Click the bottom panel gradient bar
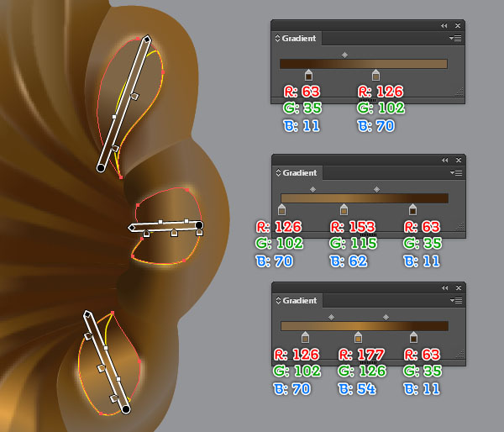This screenshot has width=504, height=432. click(365, 326)
